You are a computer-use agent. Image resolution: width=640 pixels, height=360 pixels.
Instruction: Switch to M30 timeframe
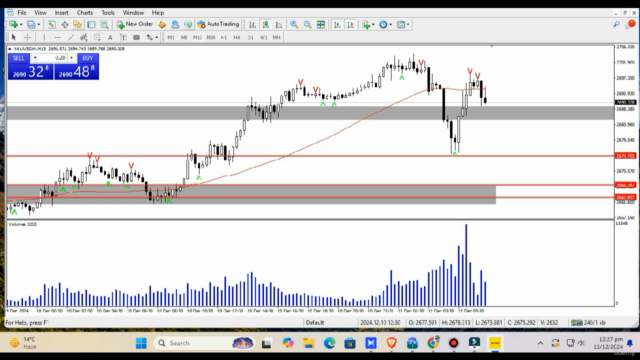(211, 38)
